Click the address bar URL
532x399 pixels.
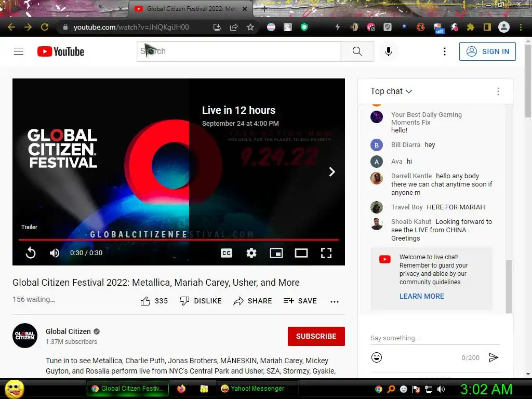click(x=131, y=27)
